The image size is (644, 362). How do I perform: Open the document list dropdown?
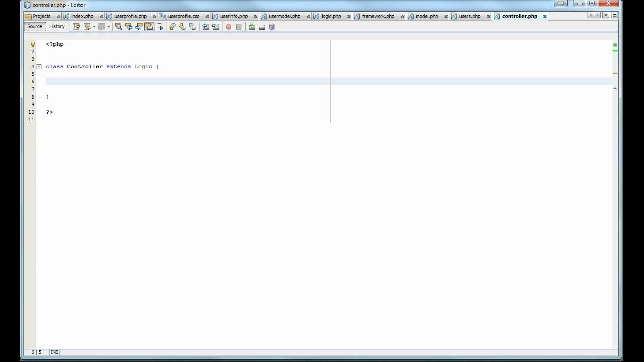point(606,16)
